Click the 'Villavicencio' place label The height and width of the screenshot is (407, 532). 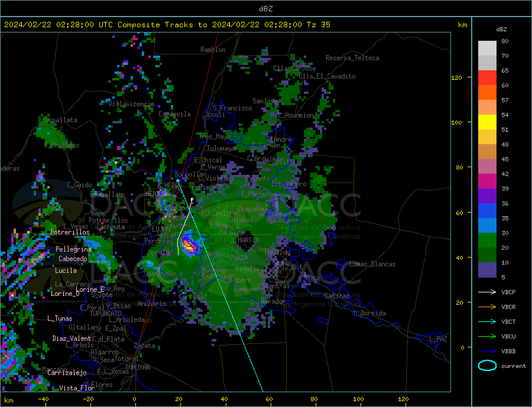click(x=131, y=104)
